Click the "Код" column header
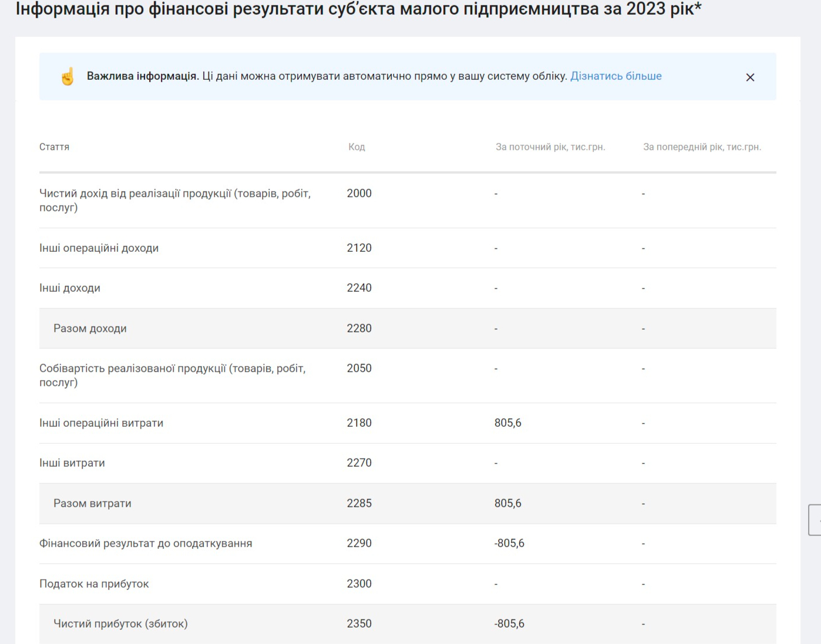 tap(356, 147)
